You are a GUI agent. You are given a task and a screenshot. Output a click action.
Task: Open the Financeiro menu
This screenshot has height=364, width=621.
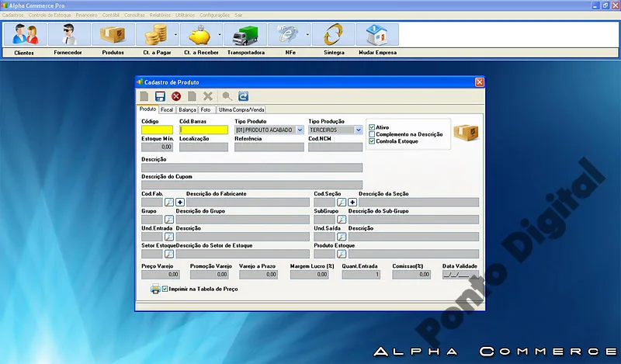(86, 15)
